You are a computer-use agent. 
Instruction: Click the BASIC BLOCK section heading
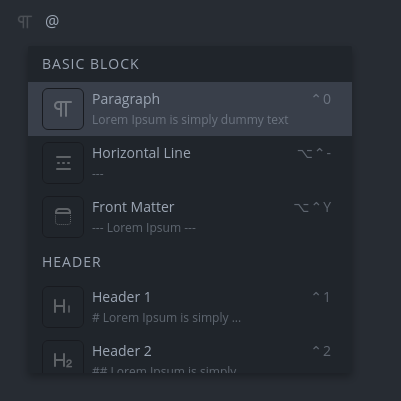90,64
